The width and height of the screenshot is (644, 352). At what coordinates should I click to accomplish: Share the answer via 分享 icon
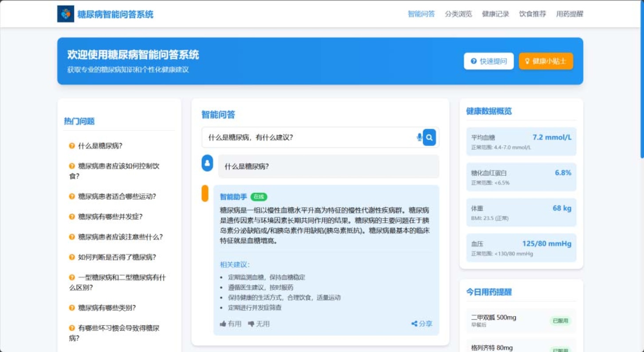click(414, 324)
